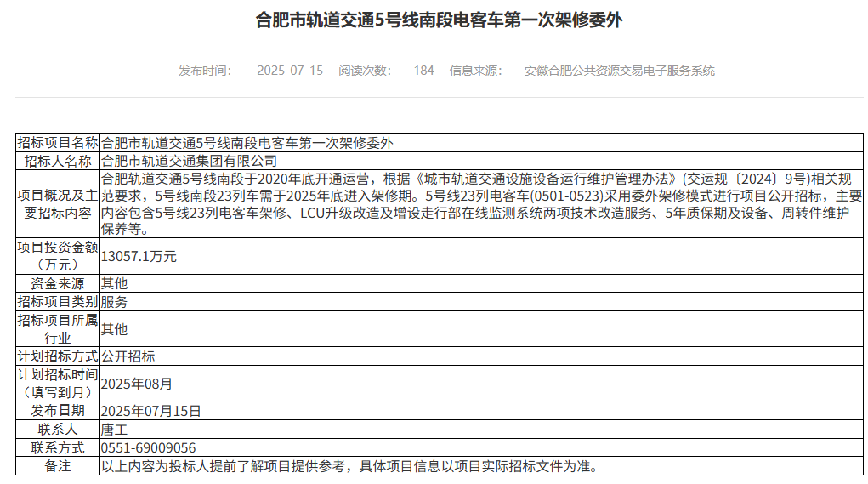
Task: Click the publish date 2025-07-15 in header
Action: tap(290, 71)
